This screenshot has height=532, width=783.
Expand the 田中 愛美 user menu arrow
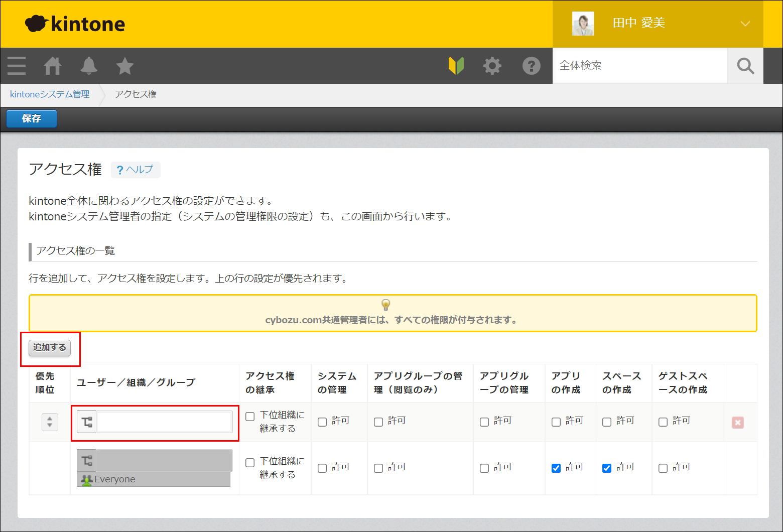(745, 24)
